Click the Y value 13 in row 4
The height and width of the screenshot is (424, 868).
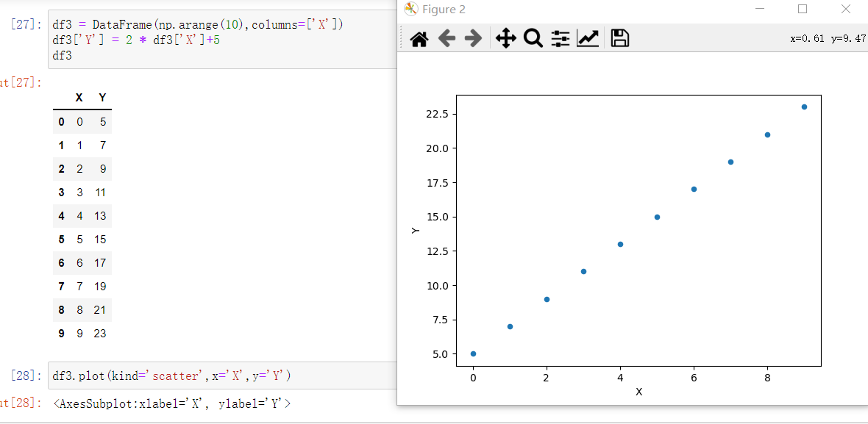click(100, 215)
